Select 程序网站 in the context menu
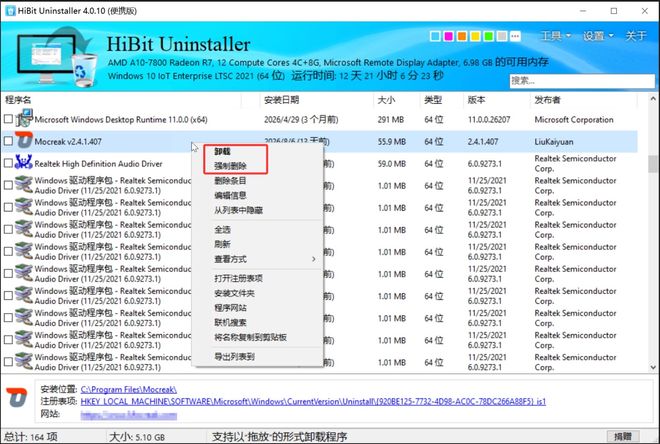Screen dimensions: 660x444 point(230,308)
